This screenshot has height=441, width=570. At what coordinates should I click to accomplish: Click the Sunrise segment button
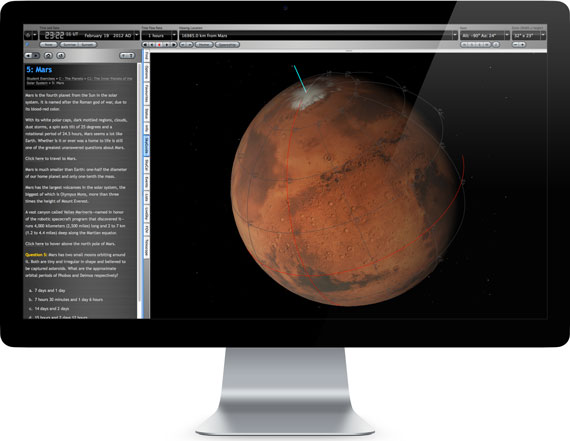click(x=70, y=44)
